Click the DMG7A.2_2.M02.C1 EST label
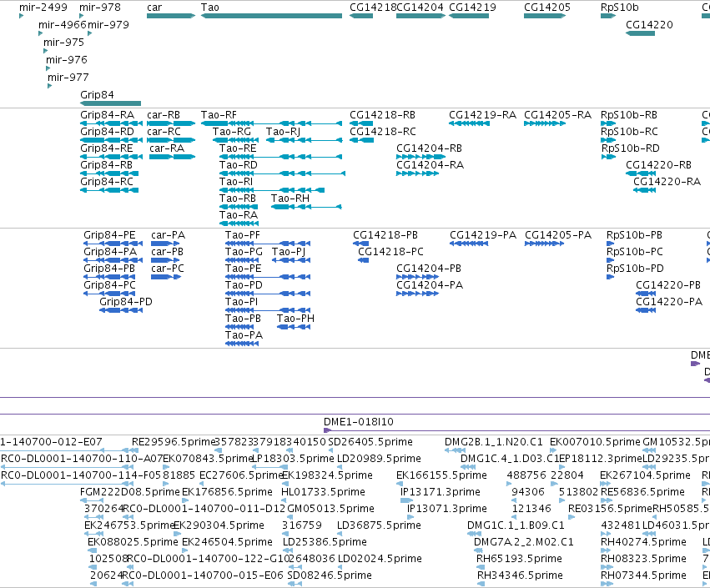Viewport: 710px width, 588px height. tap(524, 542)
